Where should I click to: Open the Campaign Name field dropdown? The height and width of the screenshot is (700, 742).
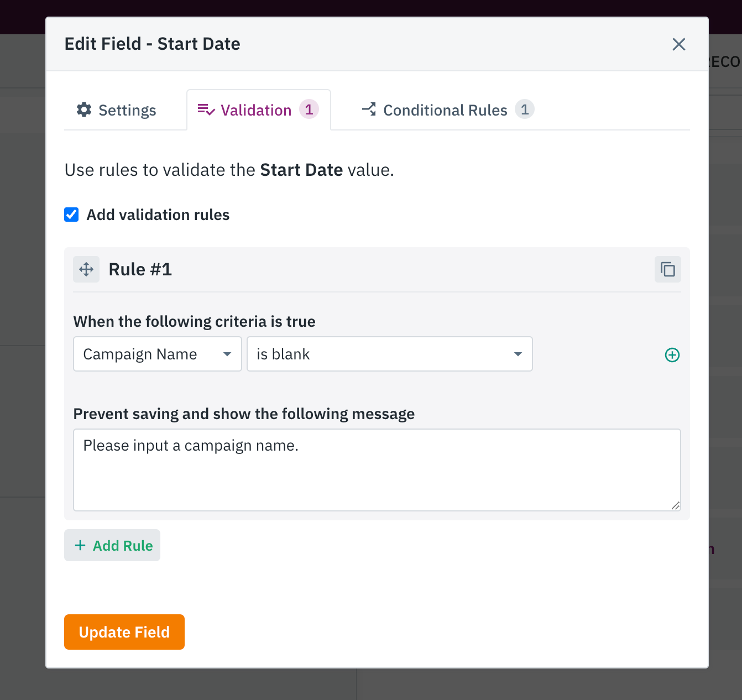(158, 354)
